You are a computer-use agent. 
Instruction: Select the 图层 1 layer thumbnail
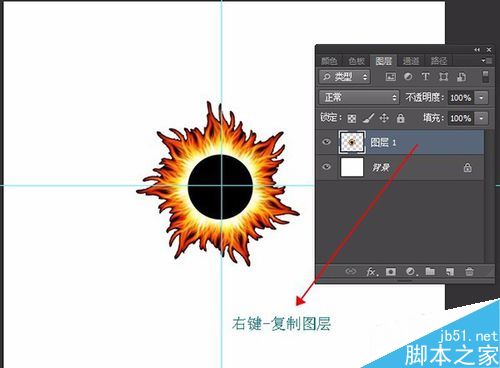pos(352,142)
